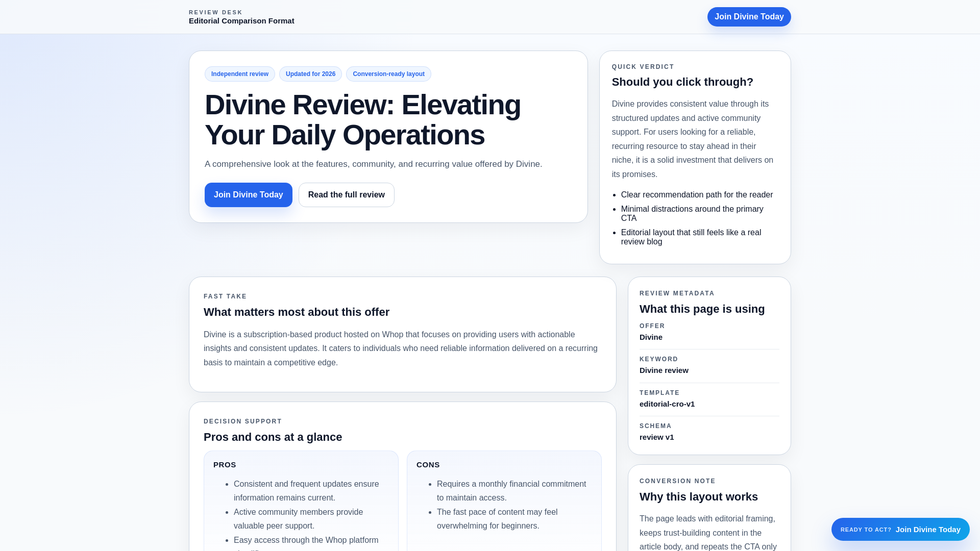
Task: Click the TEMPLATE field label
Action: (x=659, y=393)
